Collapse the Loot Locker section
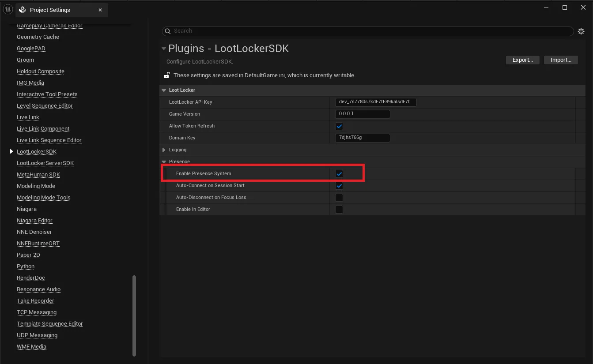The image size is (593, 364). 164,90
